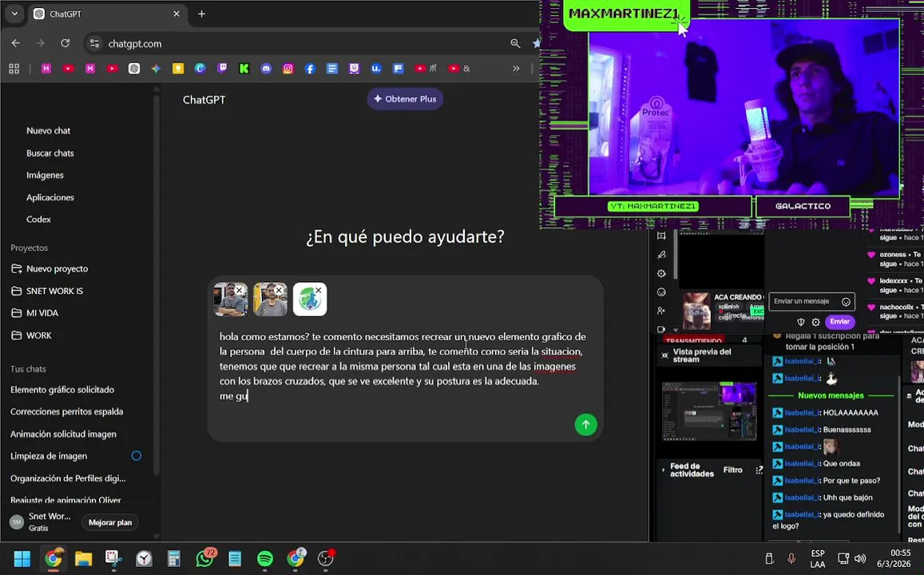Open the ChatGPT model selector title

coord(204,100)
